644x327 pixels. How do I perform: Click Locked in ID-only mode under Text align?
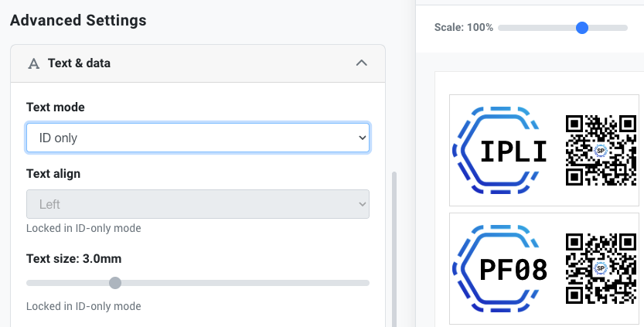pyautogui.click(x=83, y=228)
